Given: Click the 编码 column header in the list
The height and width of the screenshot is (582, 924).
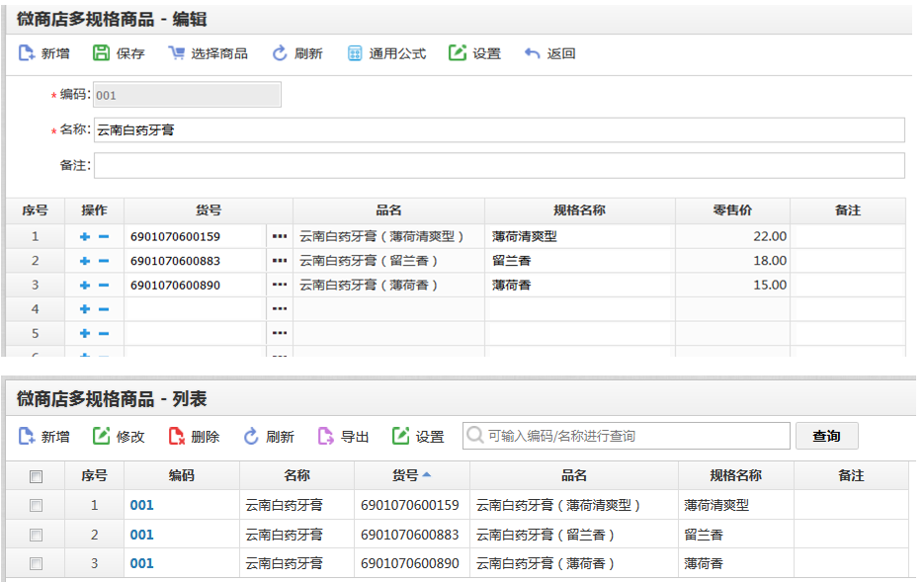Looking at the screenshot, I should click(182, 475).
